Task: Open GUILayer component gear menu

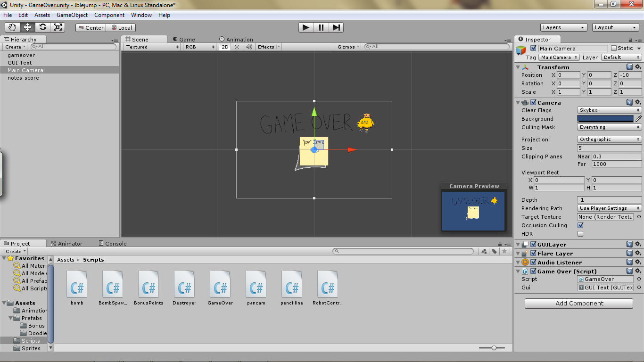Action: pyautogui.click(x=638, y=244)
